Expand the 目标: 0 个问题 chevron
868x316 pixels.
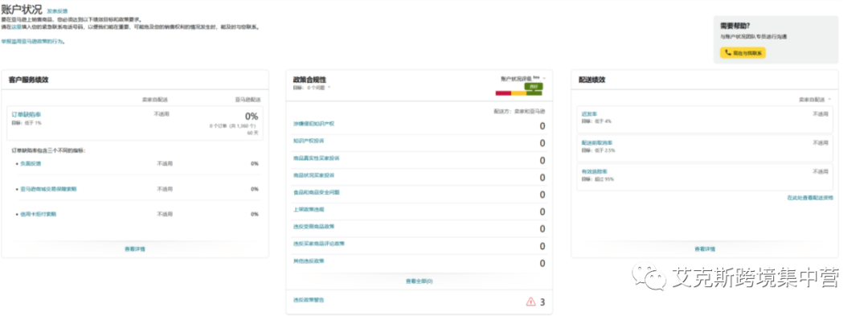click(x=330, y=87)
